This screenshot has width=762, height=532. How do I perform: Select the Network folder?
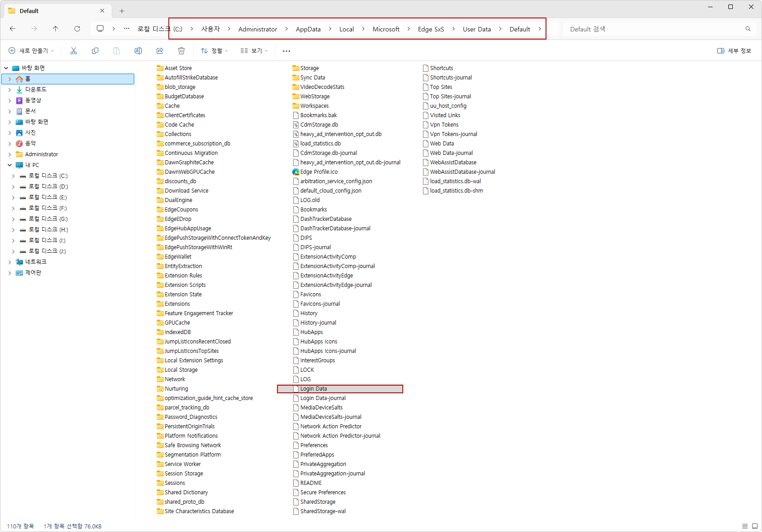171,379
